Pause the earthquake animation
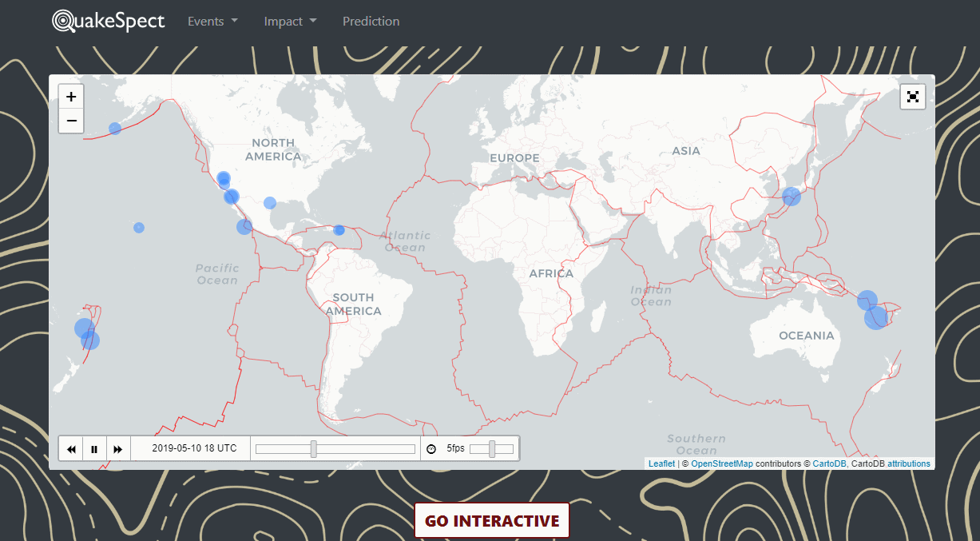This screenshot has height=541, width=980. click(94, 449)
